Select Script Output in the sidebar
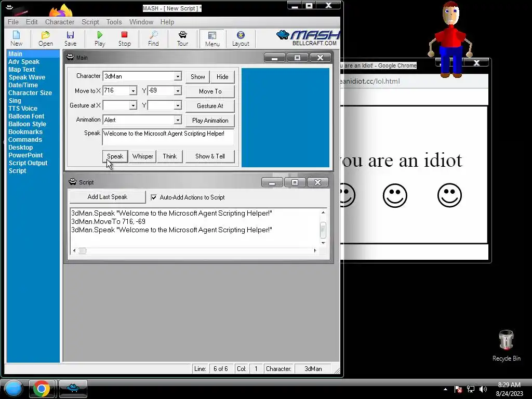 28,163
